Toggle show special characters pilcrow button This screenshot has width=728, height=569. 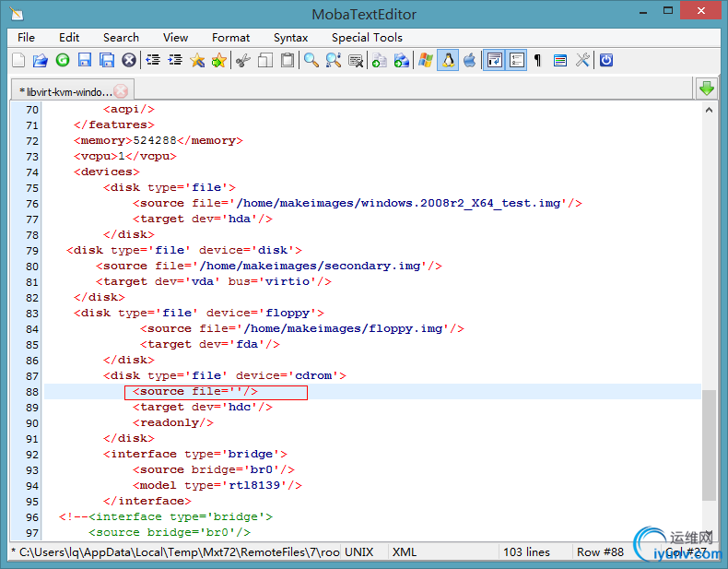point(538,61)
